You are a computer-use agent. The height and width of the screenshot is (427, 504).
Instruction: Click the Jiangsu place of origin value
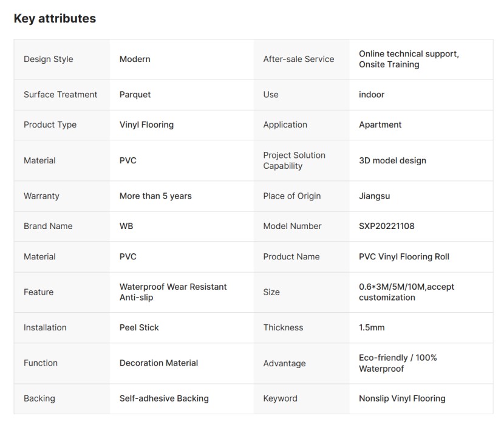point(374,196)
